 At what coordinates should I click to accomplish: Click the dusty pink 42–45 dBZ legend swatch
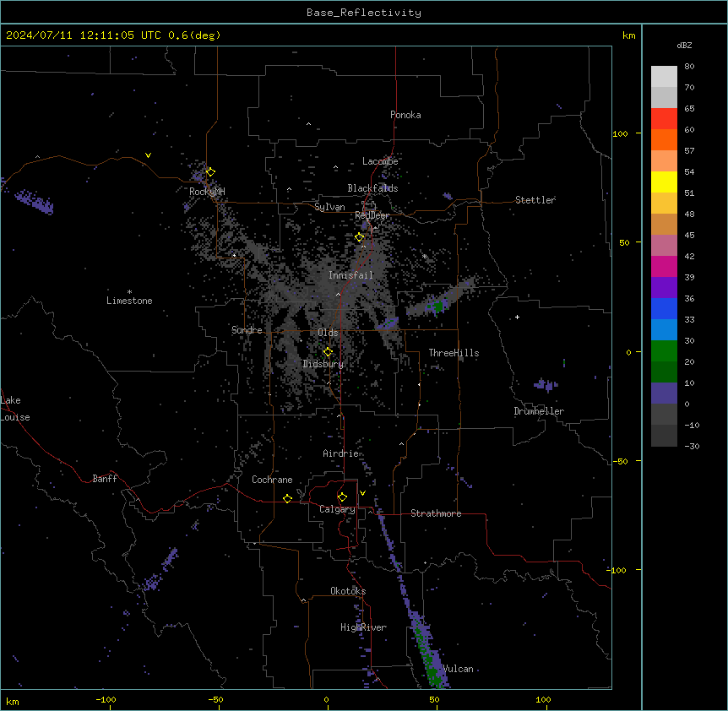[x=664, y=246]
